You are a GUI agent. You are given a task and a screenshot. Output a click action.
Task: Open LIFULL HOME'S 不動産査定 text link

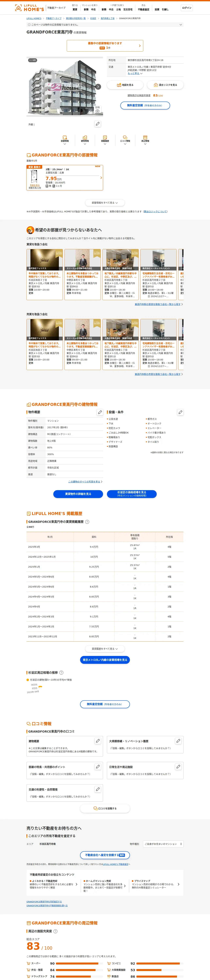[x=115, y=864]
